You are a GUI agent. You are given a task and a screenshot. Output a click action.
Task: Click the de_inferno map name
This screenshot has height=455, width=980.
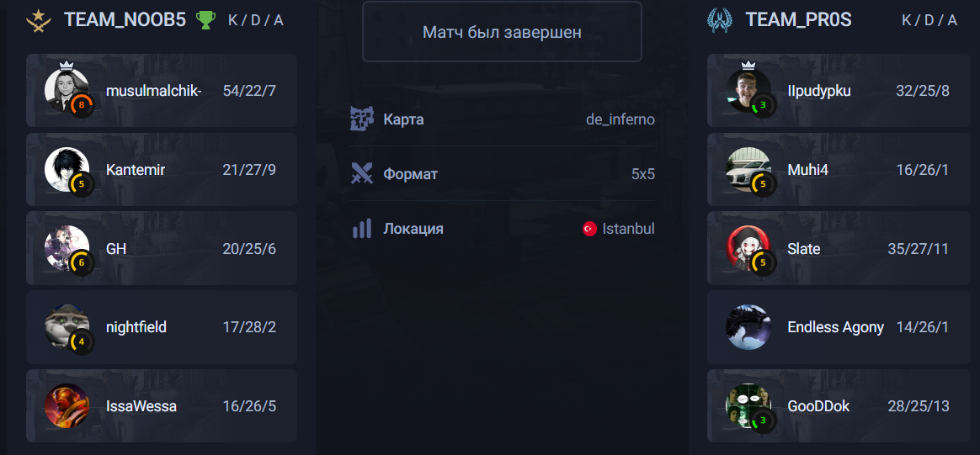(x=620, y=119)
